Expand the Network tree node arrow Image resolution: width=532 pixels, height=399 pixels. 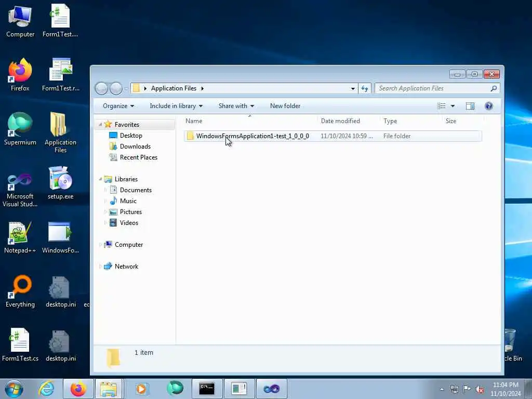click(100, 267)
